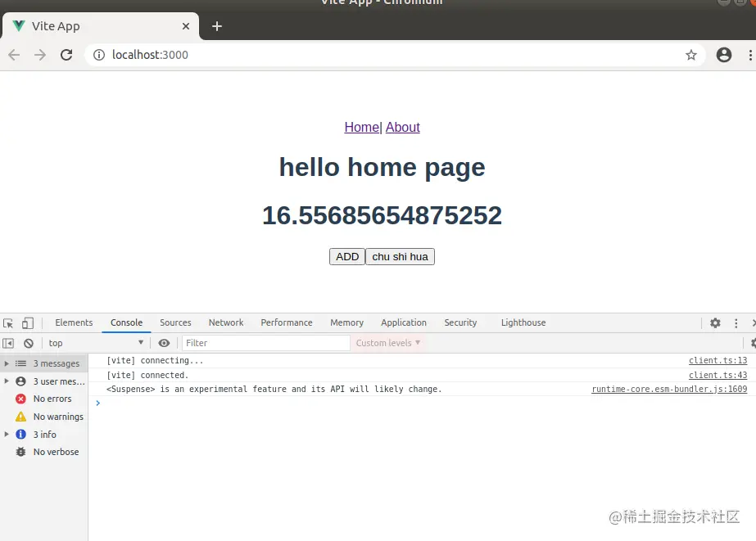This screenshot has height=541, width=756.
Task: Activate the inspect element picker
Action: pos(8,322)
